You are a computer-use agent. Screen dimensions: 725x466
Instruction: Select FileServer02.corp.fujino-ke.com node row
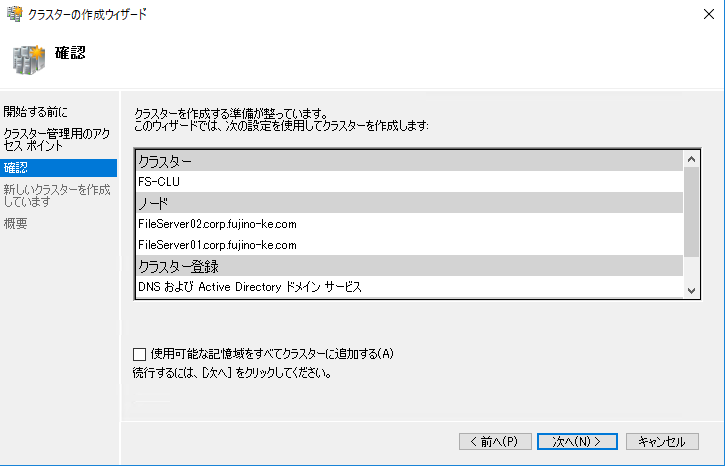click(410, 224)
